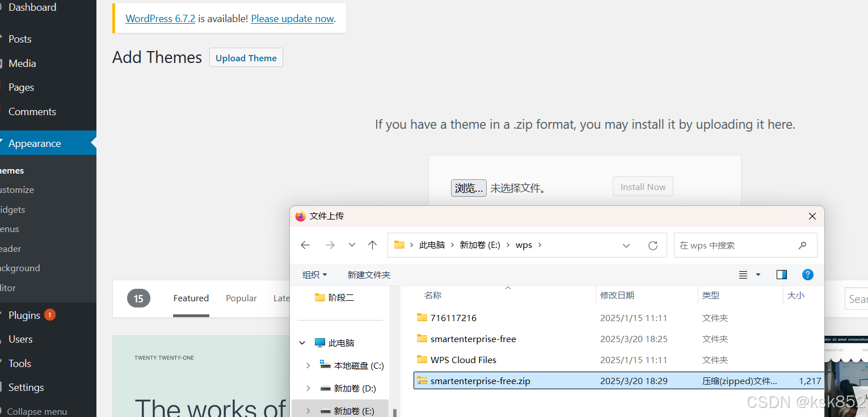Select 阶段二 folder in navigation tree
Viewport: 868px width, 417px height.
[x=335, y=297]
